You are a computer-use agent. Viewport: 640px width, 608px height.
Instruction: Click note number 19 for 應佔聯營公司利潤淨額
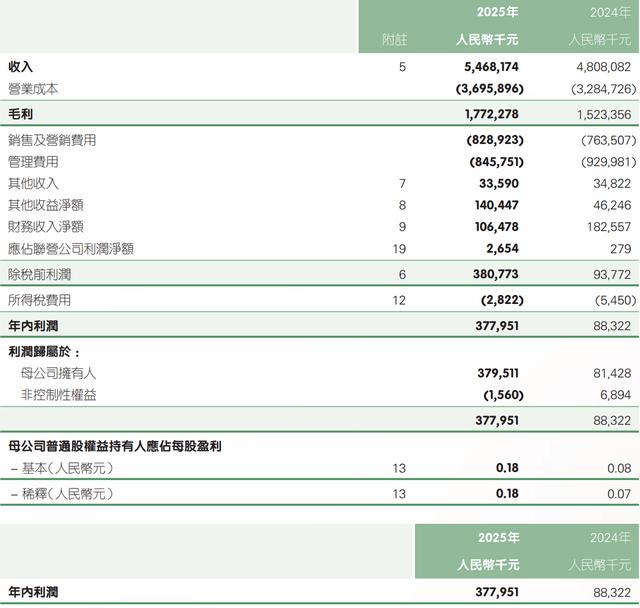click(x=400, y=248)
